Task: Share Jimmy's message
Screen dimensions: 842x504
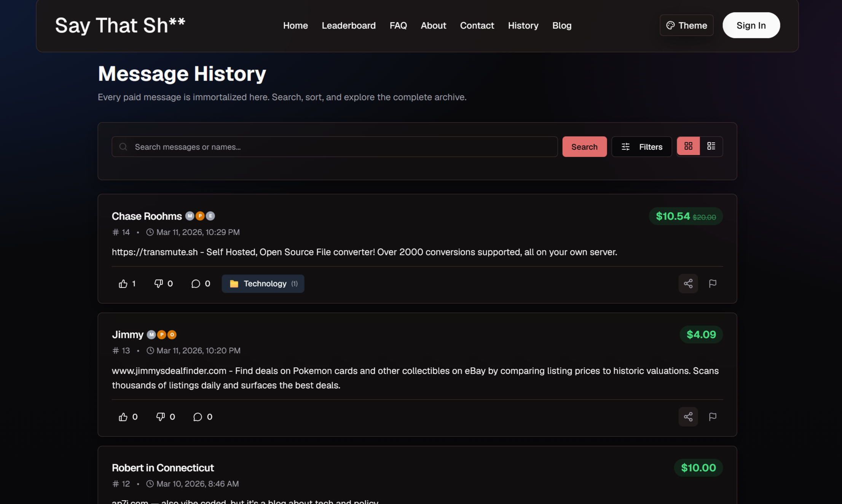Action: click(x=688, y=416)
